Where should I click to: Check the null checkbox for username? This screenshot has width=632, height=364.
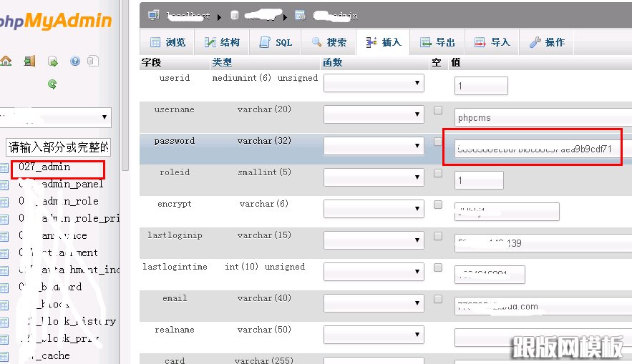(x=438, y=110)
